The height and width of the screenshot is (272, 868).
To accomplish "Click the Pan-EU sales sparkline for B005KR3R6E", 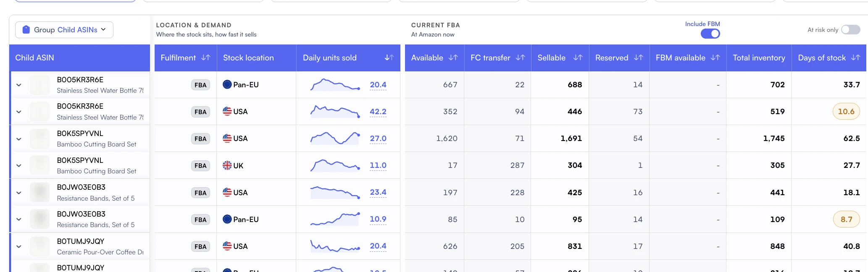I will [x=335, y=85].
